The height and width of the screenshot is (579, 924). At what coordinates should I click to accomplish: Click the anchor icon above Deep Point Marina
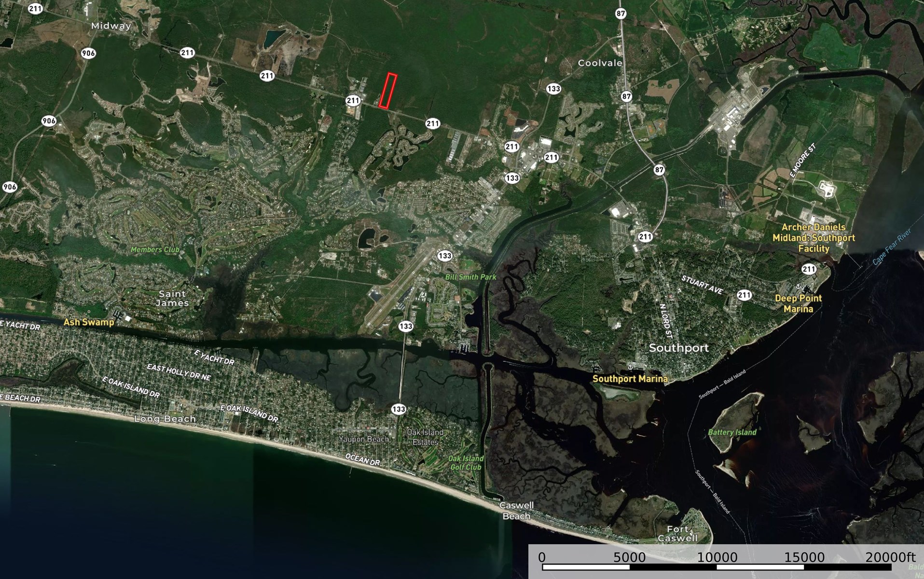799,287
